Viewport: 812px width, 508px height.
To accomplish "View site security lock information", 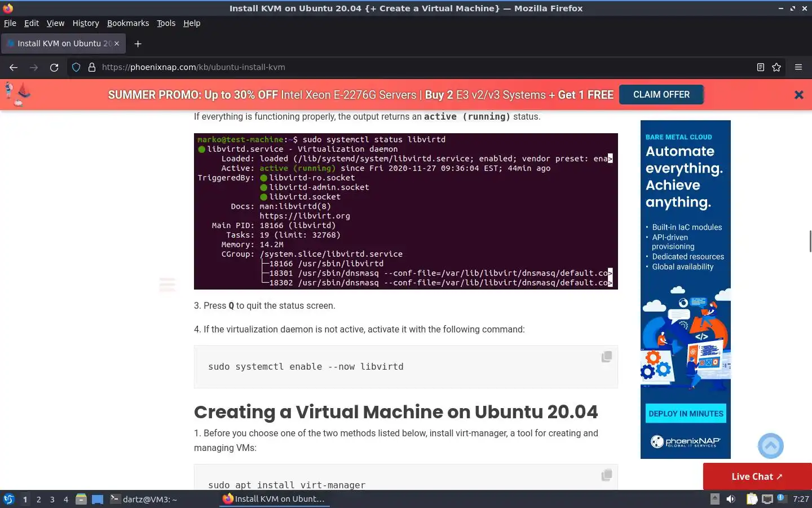I will (92, 67).
